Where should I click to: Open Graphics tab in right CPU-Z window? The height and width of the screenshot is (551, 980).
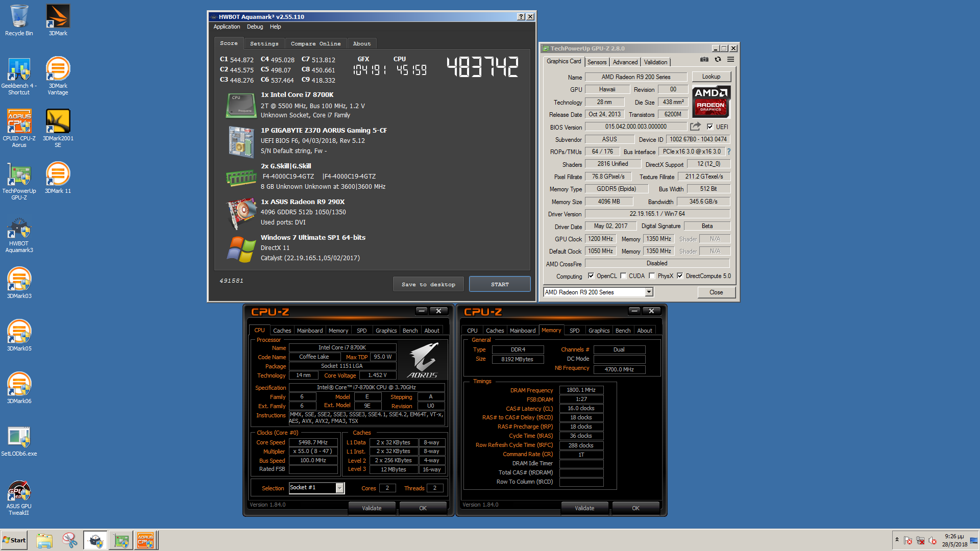click(x=599, y=331)
